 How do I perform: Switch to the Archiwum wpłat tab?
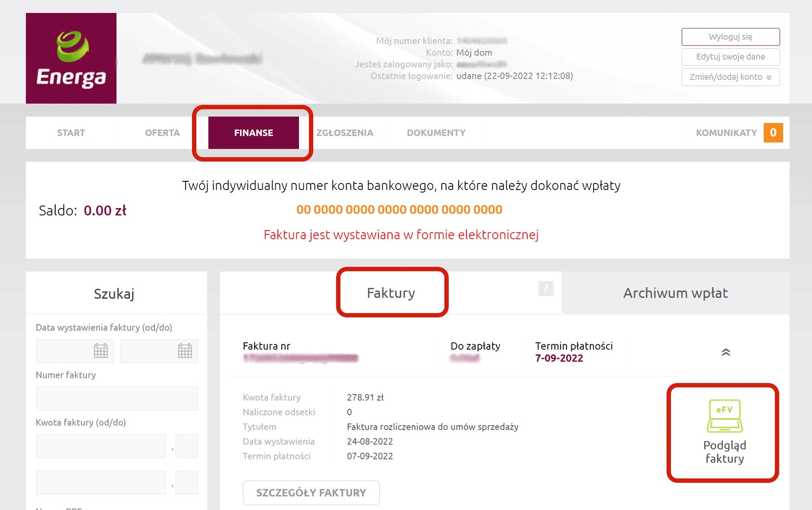coord(676,293)
